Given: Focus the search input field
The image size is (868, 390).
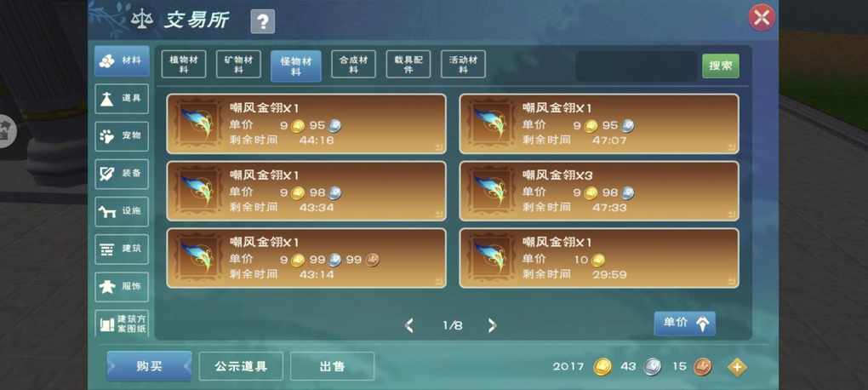Looking at the screenshot, I should (x=637, y=66).
